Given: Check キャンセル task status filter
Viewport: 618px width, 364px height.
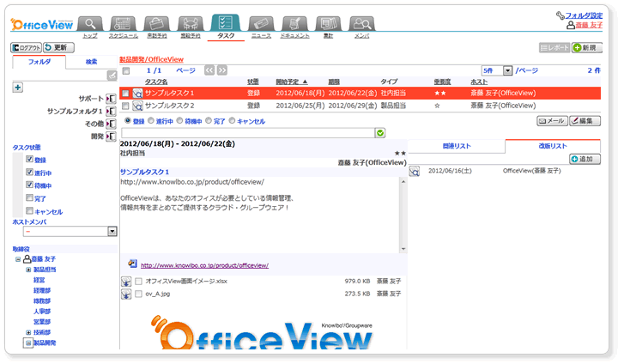Looking at the screenshot, I should click(x=29, y=210).
